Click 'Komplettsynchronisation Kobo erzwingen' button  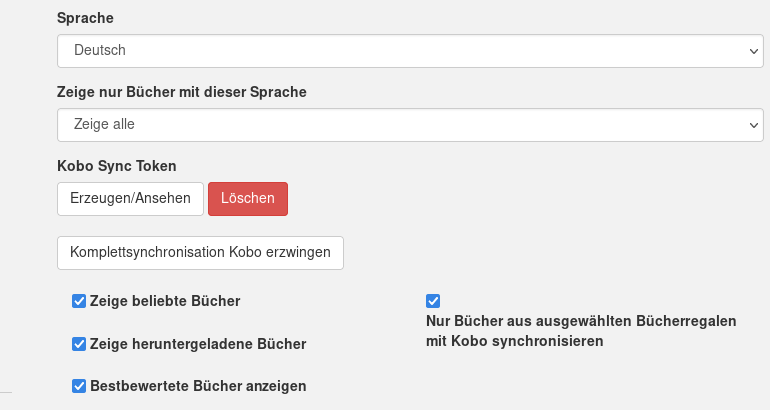[x=200, y=253]
